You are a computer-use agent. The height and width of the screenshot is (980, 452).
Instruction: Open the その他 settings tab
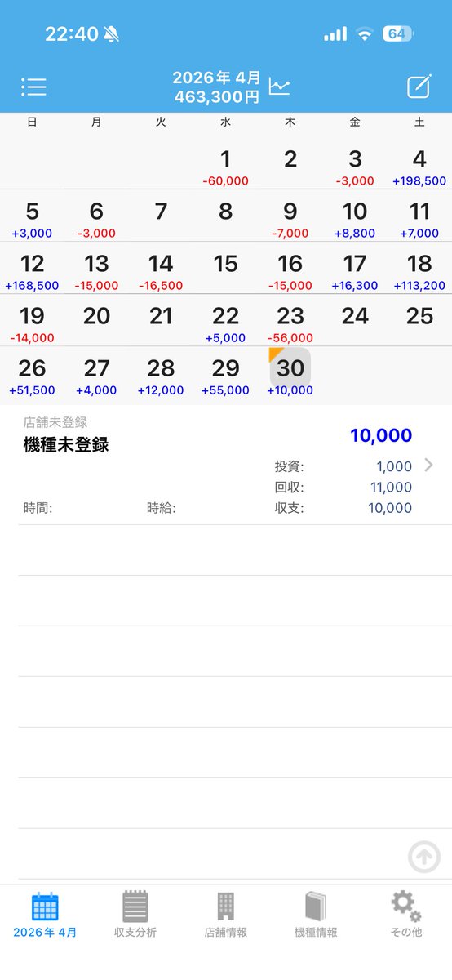click(405, 915)
